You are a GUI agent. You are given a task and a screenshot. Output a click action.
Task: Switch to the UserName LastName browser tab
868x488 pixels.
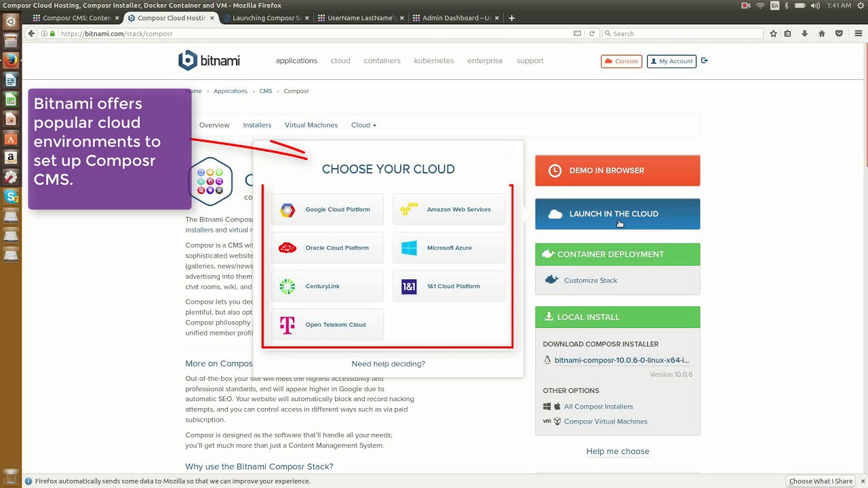359,18
